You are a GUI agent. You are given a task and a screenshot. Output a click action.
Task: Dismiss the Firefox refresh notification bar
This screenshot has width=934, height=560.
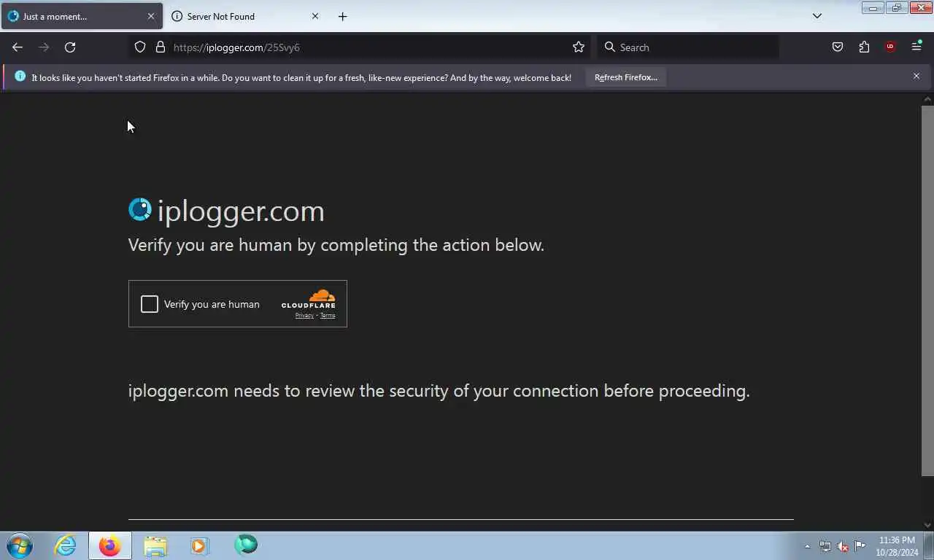(916, 76)
